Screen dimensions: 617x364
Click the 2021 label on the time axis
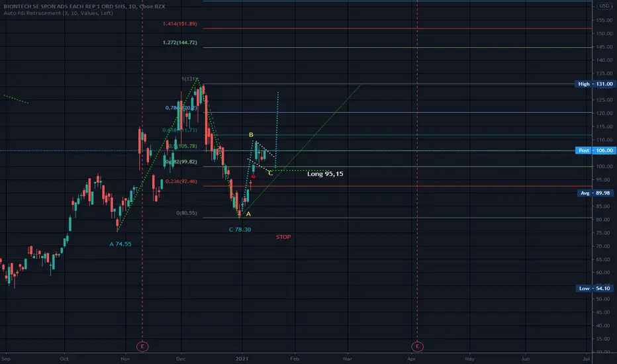coord(242,359)
